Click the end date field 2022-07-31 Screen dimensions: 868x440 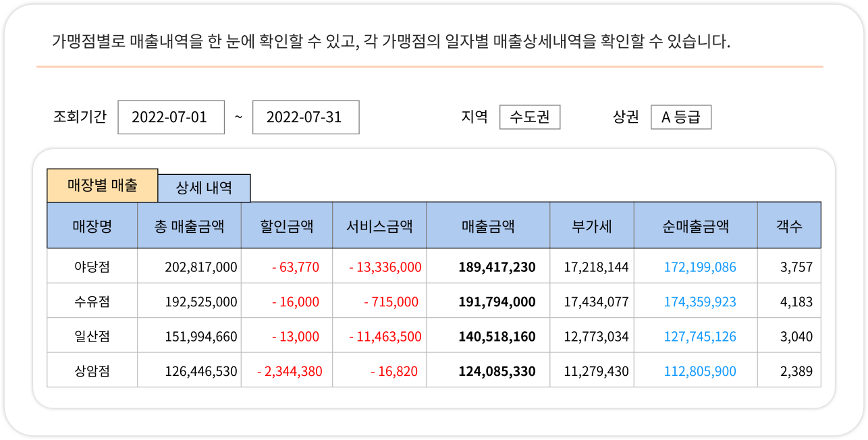[x=306, y=117]
